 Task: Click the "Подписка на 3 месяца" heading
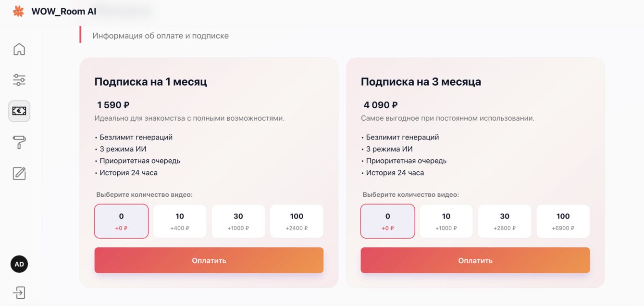(x=421, y=82)
